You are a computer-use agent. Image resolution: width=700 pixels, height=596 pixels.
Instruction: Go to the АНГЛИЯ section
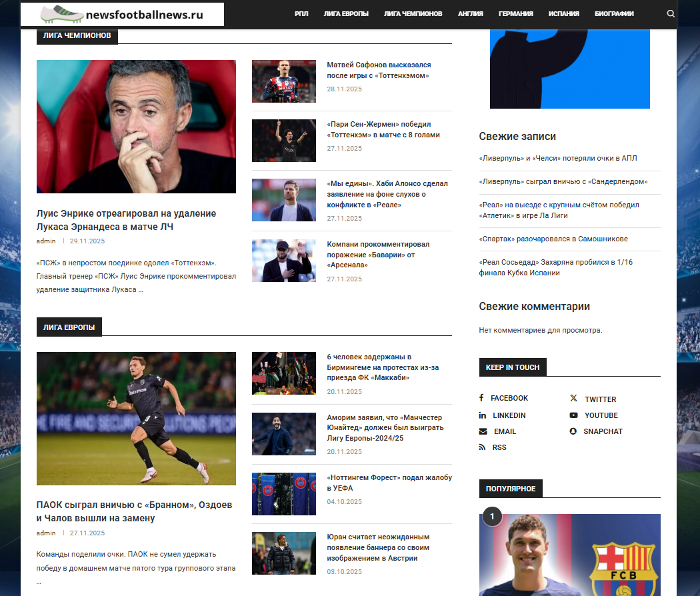471,14
